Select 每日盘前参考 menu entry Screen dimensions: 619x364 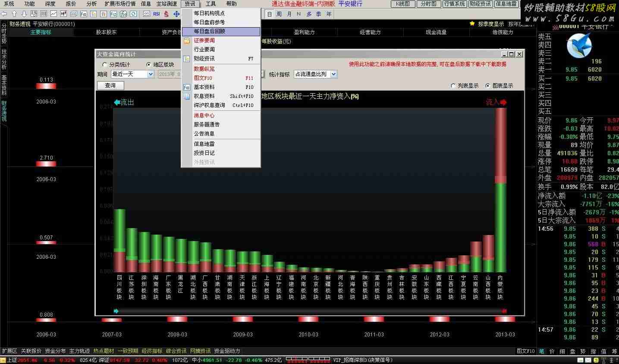tap(221, 22)
